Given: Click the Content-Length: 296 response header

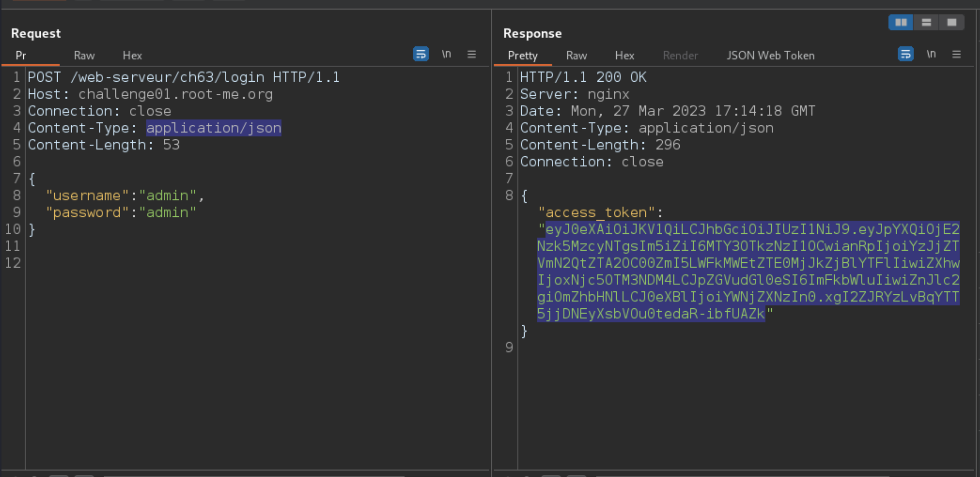Looking at the screenshot, I should click(x=600, y=145).
